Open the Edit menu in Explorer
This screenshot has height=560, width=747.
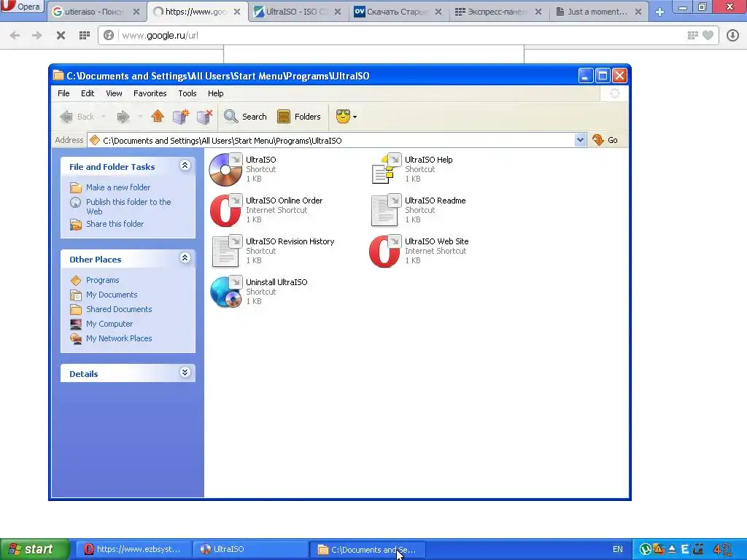point(88,93)
